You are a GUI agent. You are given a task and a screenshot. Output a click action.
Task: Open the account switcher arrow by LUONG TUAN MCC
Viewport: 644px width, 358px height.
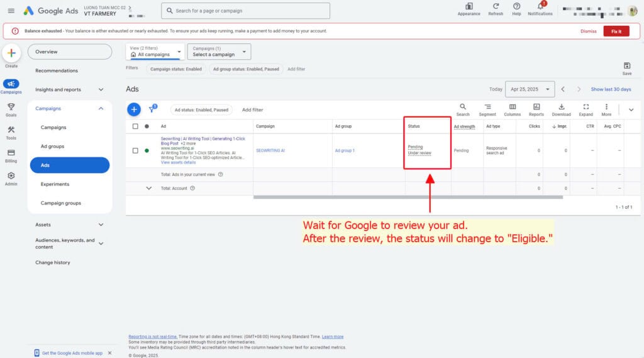tap(130, 8)
